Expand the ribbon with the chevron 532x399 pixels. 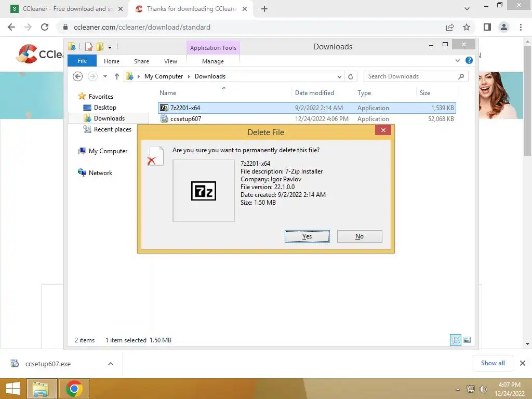pos(457,60)
